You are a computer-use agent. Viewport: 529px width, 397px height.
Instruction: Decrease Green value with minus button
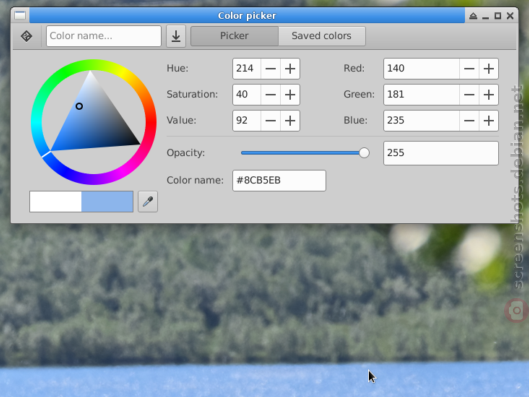click(x=469, y=95)
